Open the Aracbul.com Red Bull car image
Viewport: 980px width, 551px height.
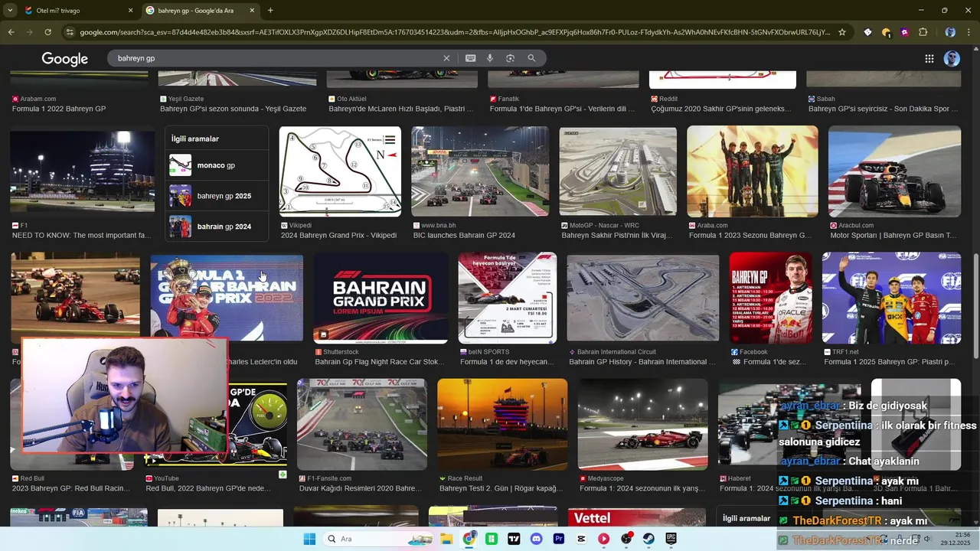(894, 171)
